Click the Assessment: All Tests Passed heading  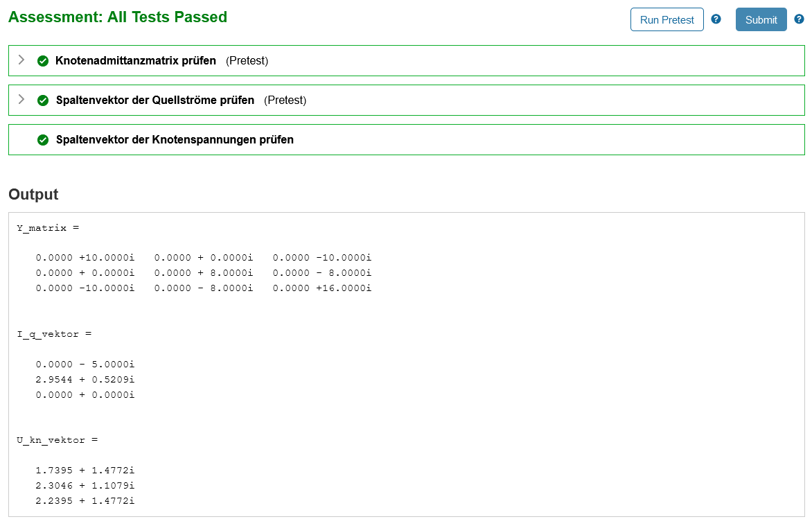(118, 17)
